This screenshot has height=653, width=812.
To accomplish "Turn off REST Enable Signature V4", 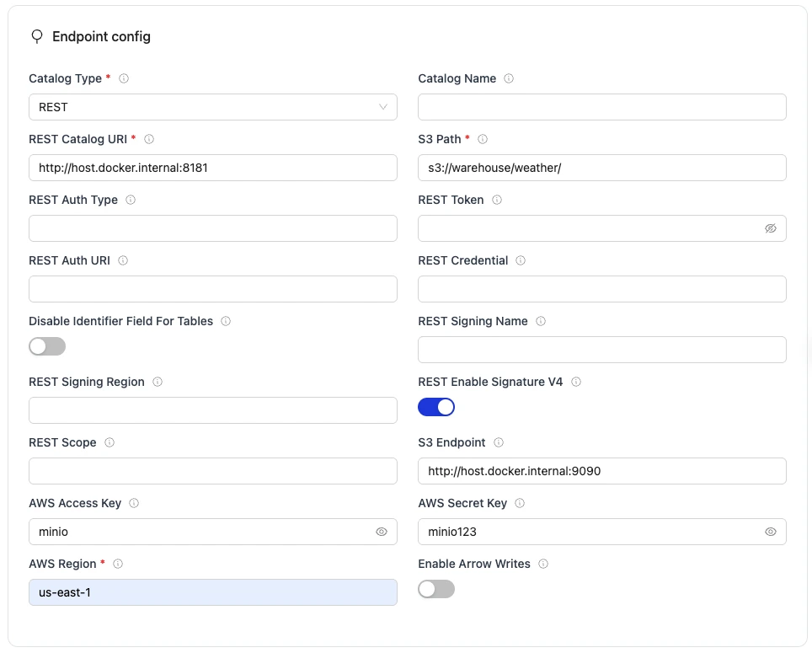I will coord(436,407).
